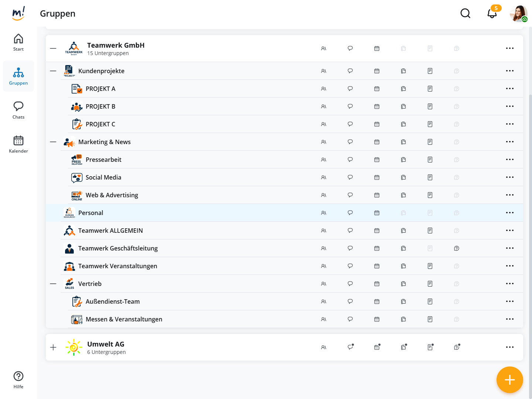
Task: Open Chats from the sidebar
Action: click(18, 110)
